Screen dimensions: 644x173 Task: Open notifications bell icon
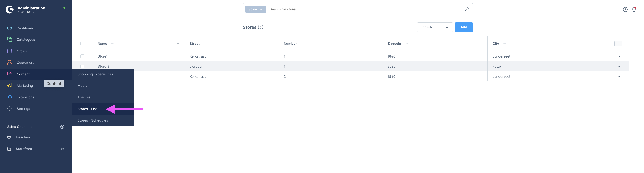634,10
